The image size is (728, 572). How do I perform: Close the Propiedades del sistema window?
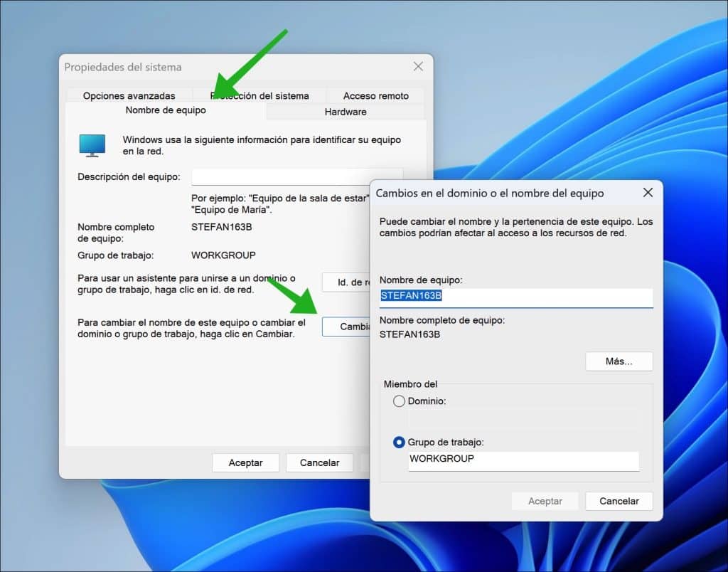418,67
